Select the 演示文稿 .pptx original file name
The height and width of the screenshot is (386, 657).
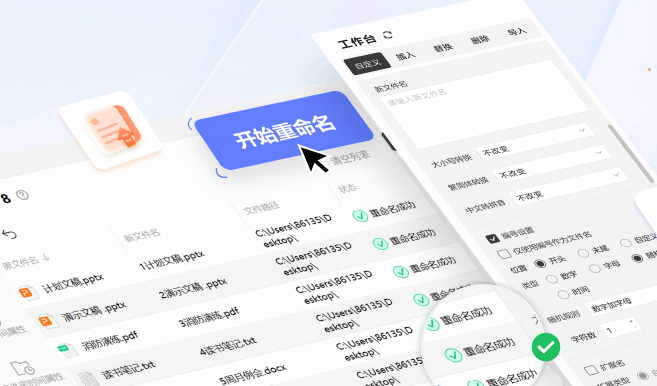94,312
